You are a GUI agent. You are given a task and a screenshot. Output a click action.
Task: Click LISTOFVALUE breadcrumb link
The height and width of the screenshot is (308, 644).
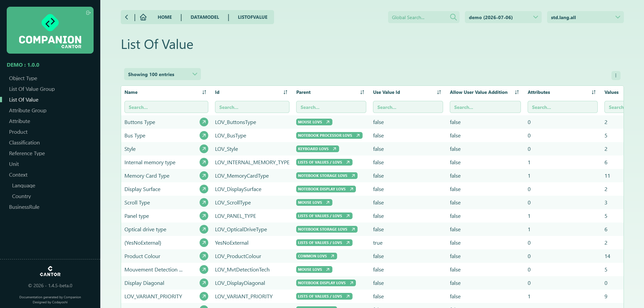[x=253, y=17]
